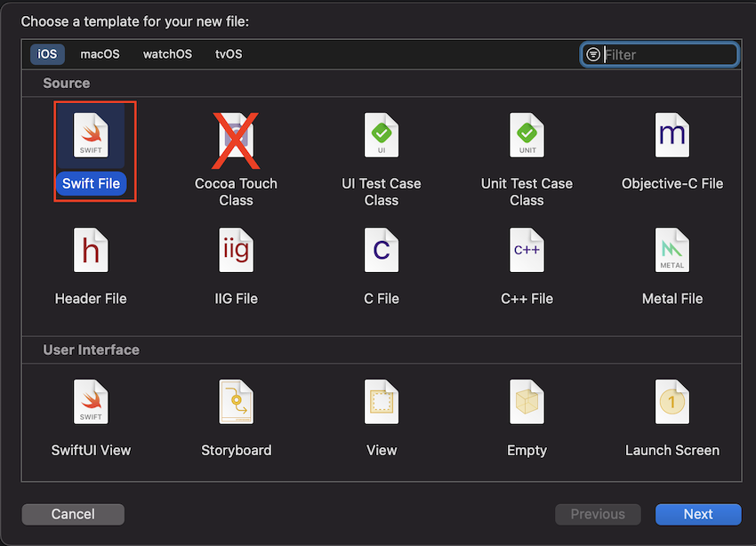
Task: Click the Next button
Action: point(698,514)
